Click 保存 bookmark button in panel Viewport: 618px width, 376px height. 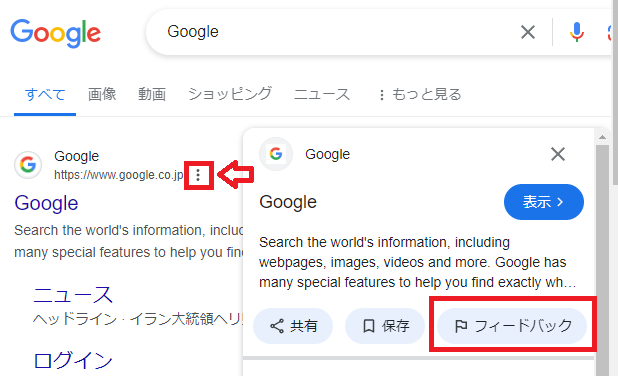click(385, 326)
